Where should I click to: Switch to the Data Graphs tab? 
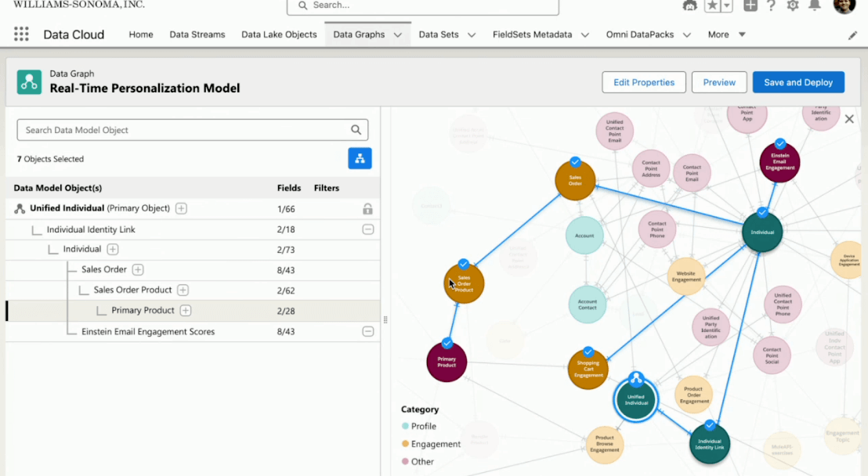[359, 34]
